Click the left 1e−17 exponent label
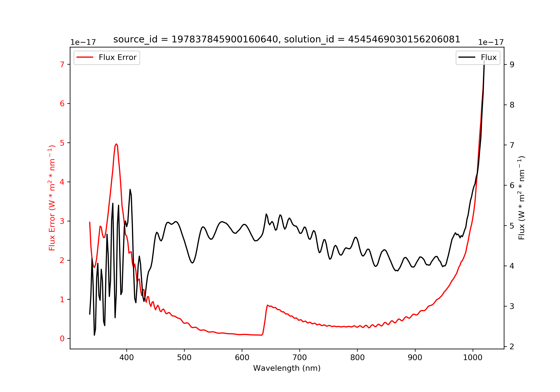This screenshot has height=392, width=560. pos(83,42)
